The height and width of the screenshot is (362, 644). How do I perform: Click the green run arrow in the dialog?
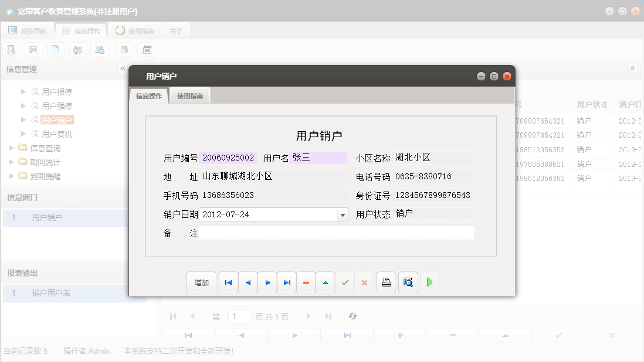[x=429, y=282]
